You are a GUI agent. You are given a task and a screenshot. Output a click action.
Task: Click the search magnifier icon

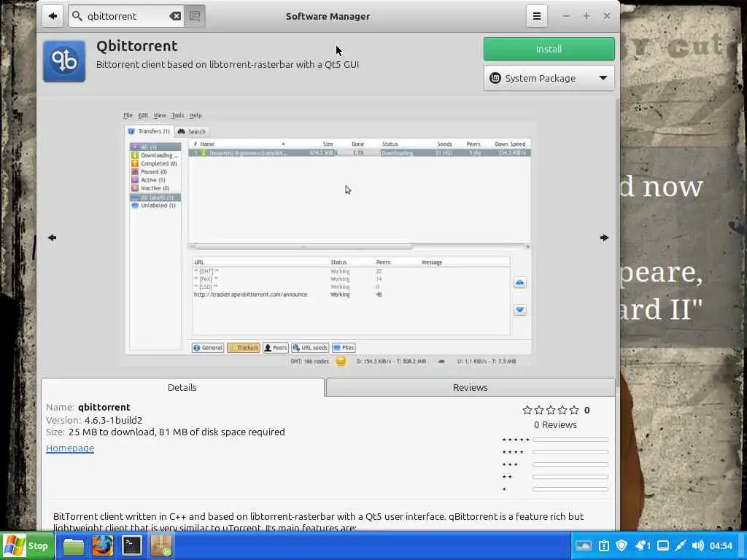click(x=77, y=16)
